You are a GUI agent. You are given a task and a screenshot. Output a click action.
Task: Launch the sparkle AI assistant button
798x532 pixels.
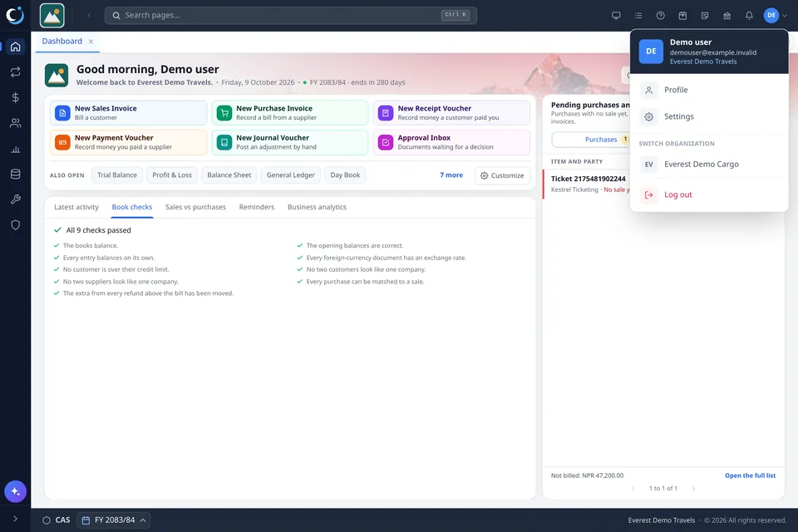click(x=15, y=491)
